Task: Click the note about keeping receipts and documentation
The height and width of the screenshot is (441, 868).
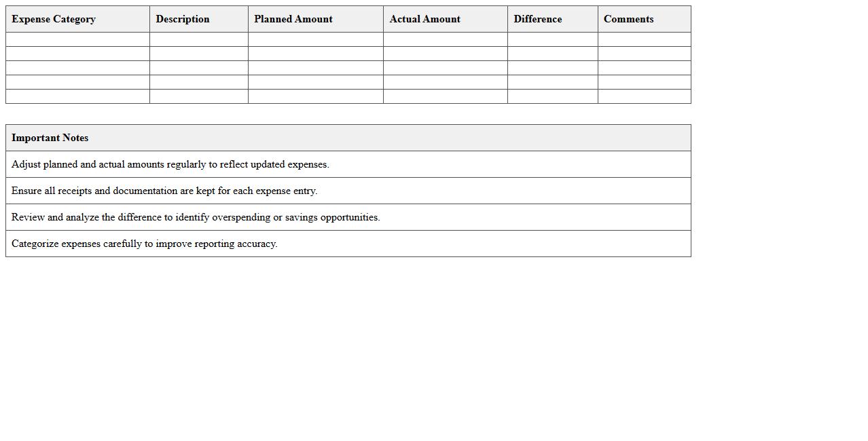Action: (165, 191)
